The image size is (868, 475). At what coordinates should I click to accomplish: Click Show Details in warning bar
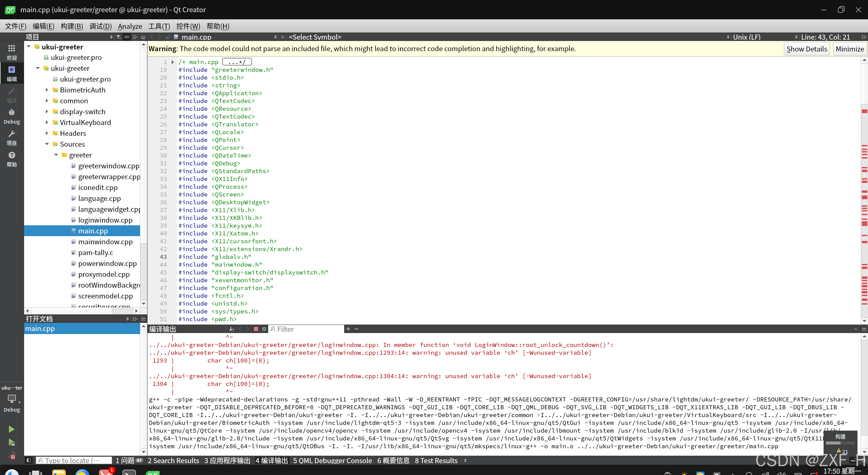click(x=807, y=49)
